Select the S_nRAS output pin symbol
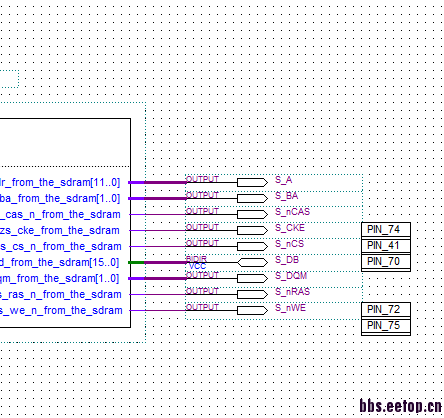This screenshot has width=444, height=418. point(252,294)
